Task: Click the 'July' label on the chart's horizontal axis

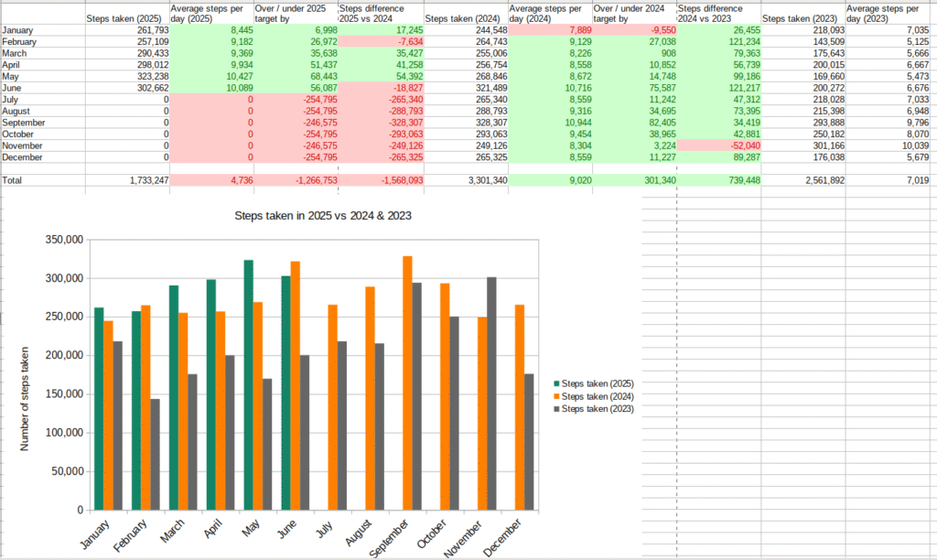Action: click(325, 528)
